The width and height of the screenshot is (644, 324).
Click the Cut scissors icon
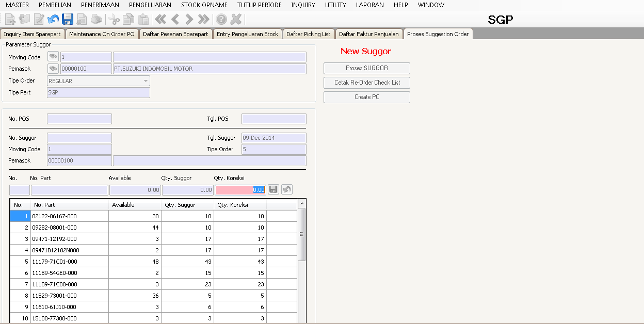point(114,20)
